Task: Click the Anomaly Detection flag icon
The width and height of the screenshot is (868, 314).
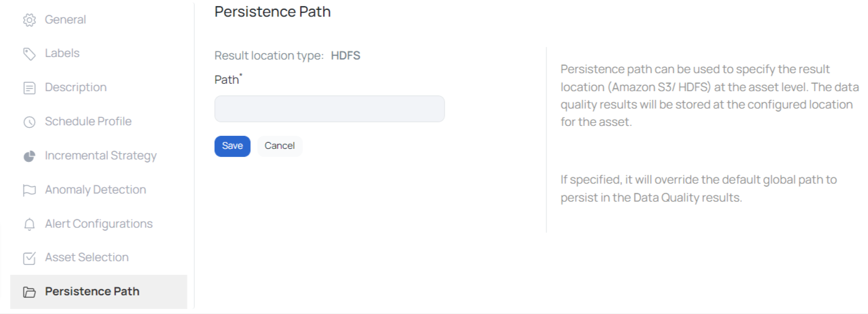Action: pos(29,191)
